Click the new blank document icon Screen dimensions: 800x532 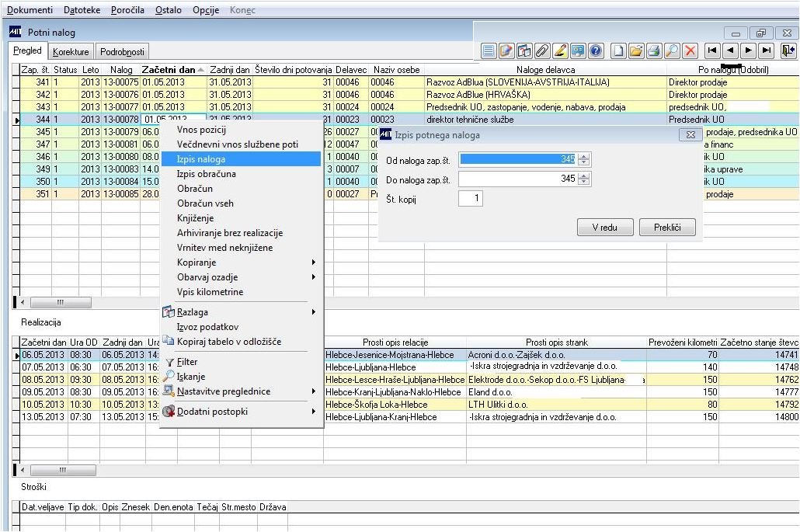618,51
